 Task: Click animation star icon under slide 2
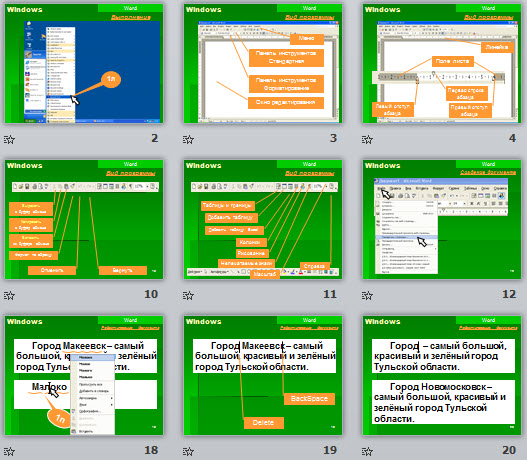(9, 139)
